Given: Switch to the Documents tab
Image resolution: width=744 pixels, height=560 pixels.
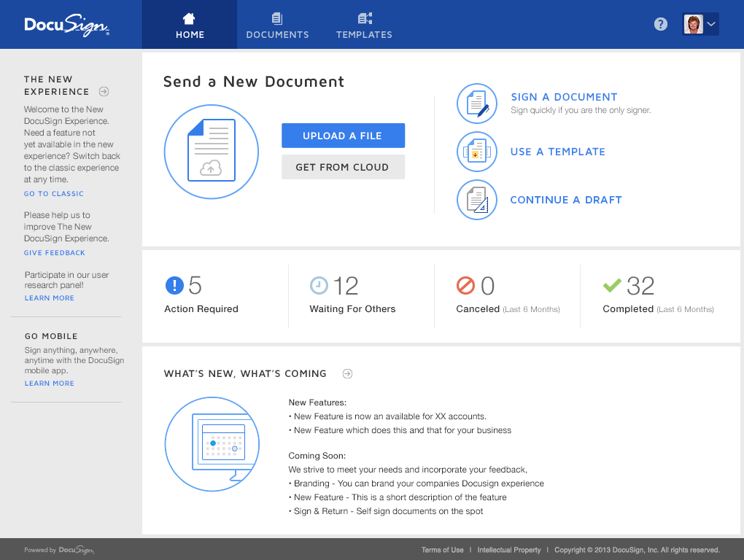Looking at the screenshot, I should pyautogui.click(x=278, y=25).
